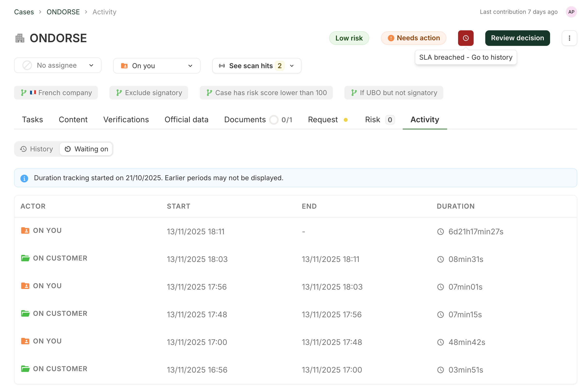
Task: Click the French company workflow tag
Action: [x=56, y=93]
